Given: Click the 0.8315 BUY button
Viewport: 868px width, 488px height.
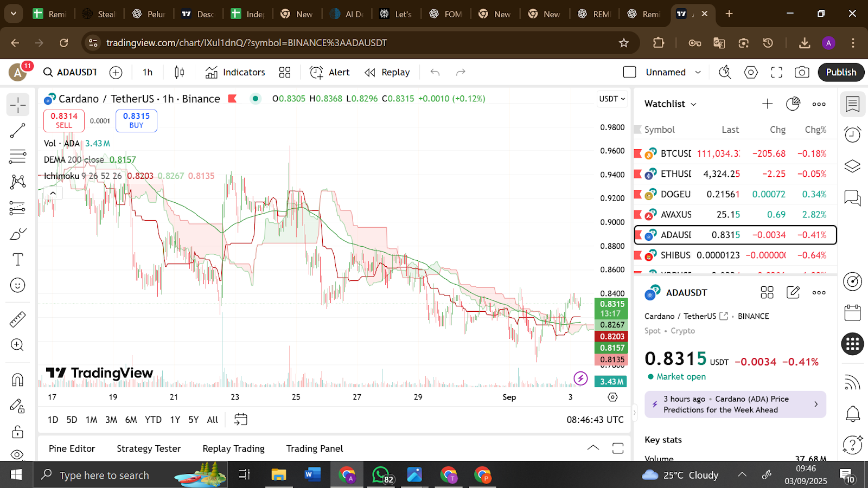Looking at the screenshot, I should pos(136,120).
